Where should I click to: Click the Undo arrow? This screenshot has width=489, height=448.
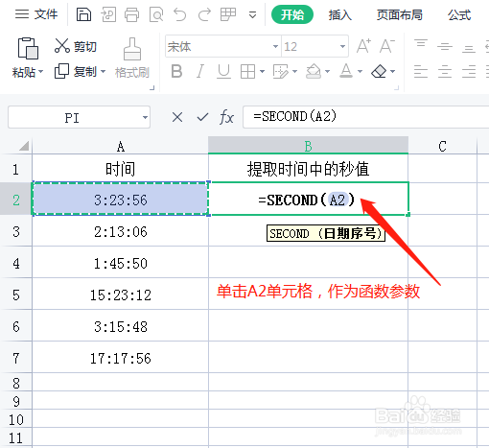point(179,14)
